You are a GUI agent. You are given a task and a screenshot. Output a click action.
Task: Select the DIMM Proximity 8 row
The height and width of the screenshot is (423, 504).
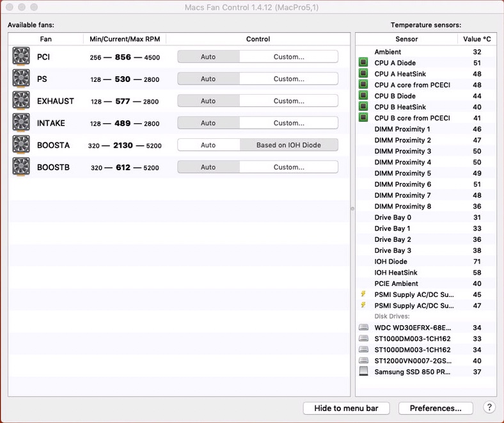click(426, 206)
